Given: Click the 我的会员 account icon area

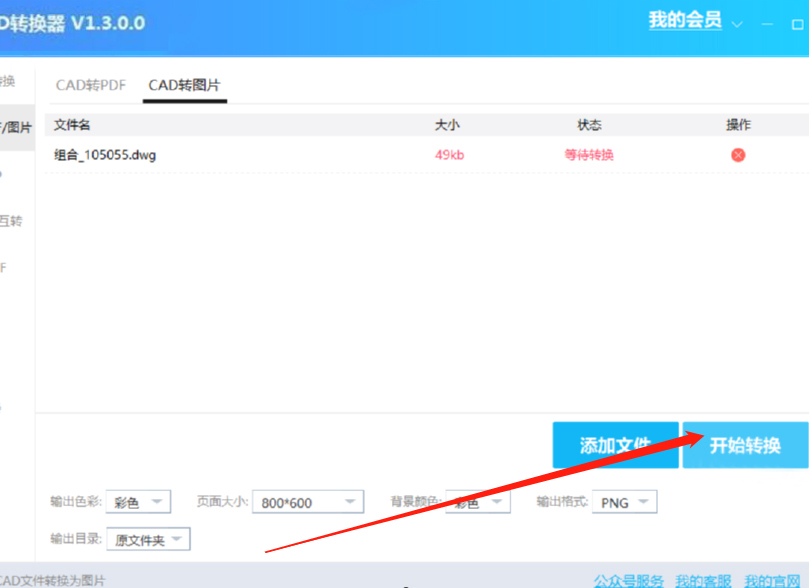Looking at the screenshot, I should pos(687,20).
